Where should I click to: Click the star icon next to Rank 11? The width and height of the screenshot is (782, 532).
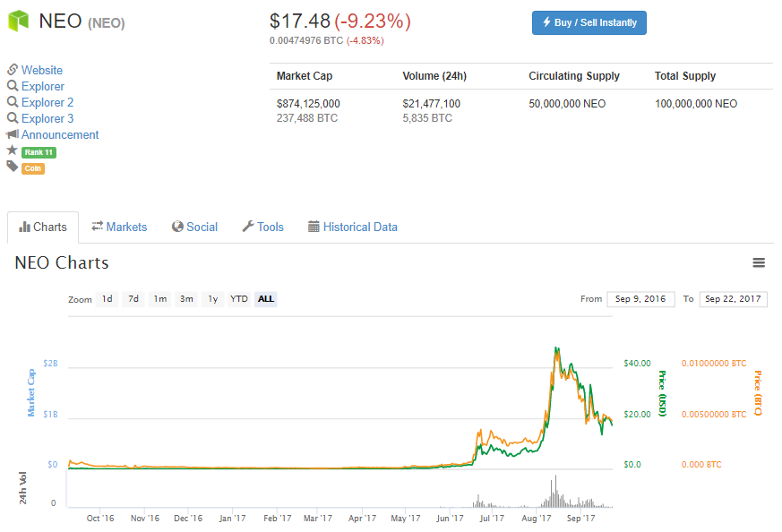pyautogui.click(x=13, y=150)
